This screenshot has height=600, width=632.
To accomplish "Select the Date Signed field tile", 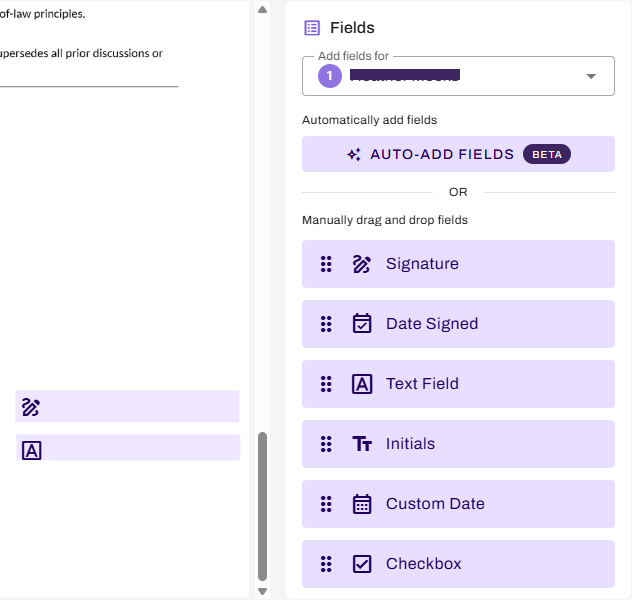I will [458, 324].
